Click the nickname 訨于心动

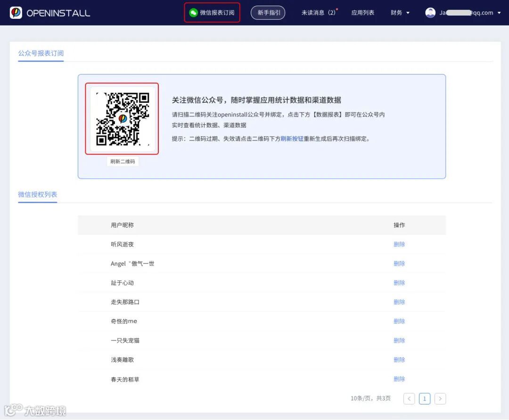click(122, 283)
